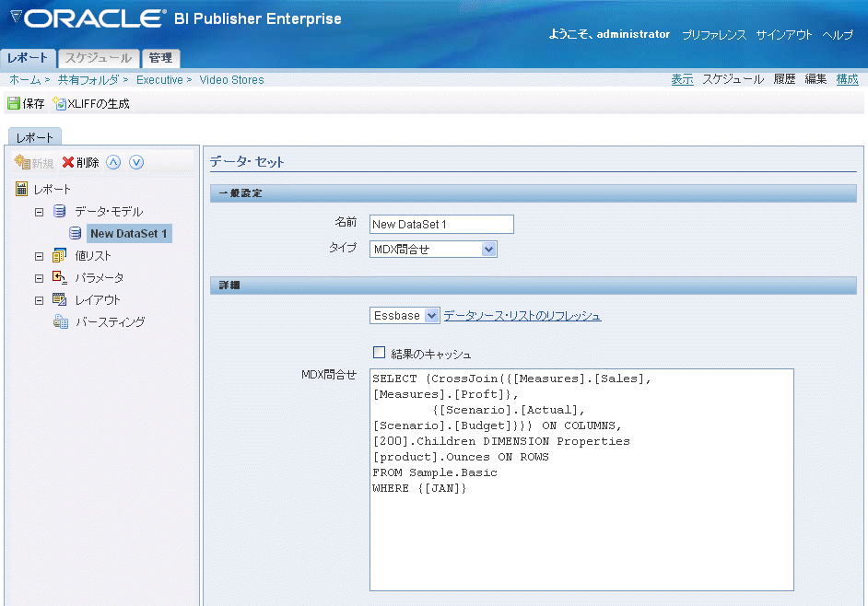Go to Executive in breadcrumb
The width and height of the screenshot is (868, 606).
(159, 80)
